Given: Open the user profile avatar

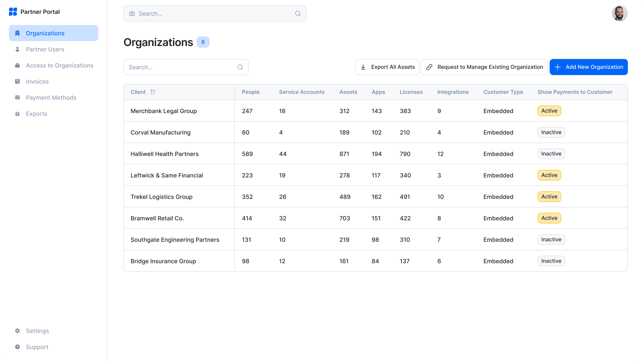Looking at the screenshot, I should point(620,13).
